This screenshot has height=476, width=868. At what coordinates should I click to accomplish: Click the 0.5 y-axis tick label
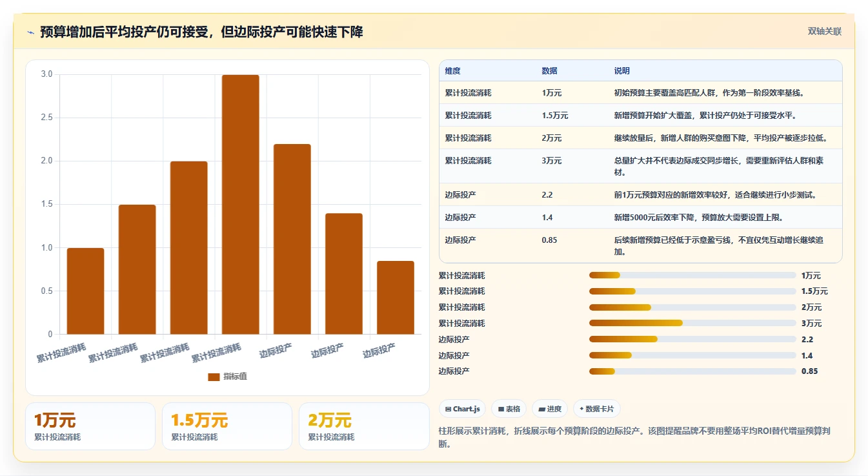pos(46,291)
